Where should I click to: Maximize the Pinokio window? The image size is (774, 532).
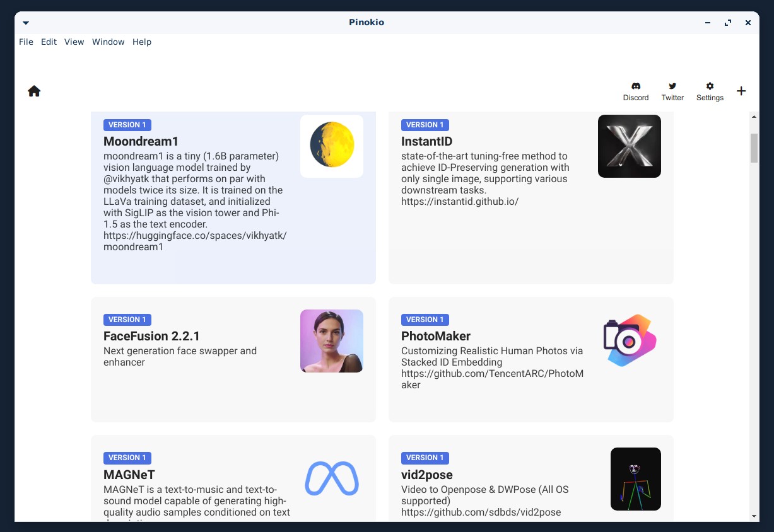point(728,23)
